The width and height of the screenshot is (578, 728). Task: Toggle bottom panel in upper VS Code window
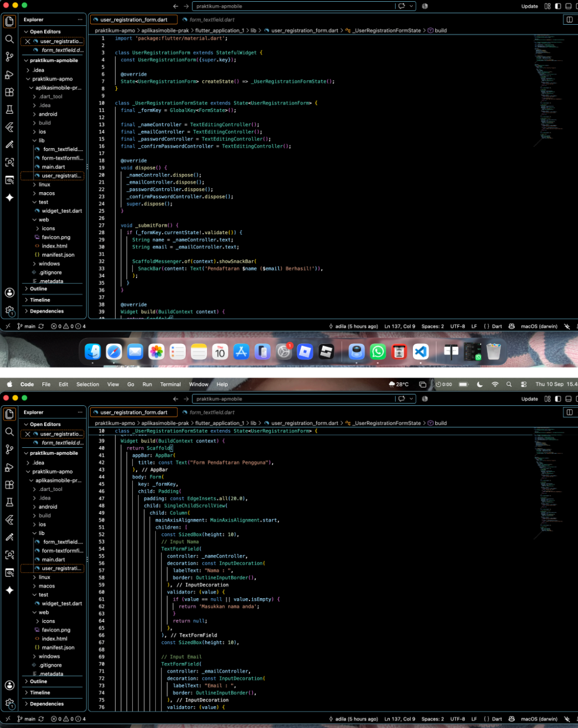click(x=569, y=6)
